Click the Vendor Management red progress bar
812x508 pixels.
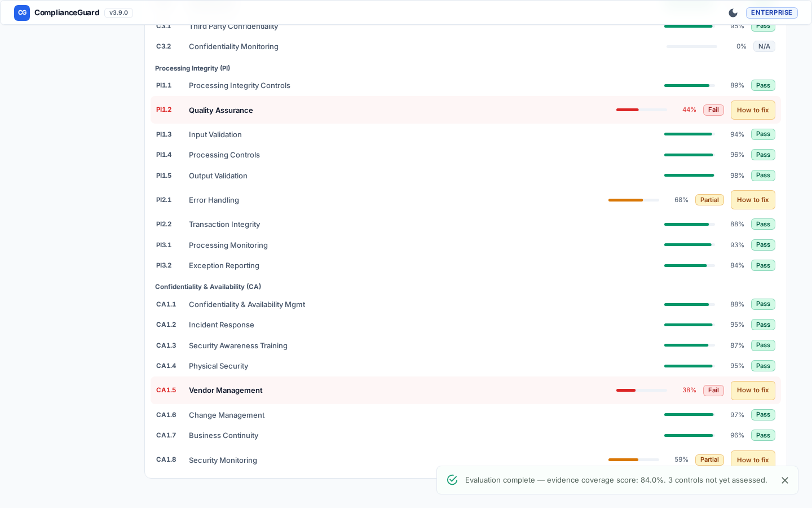coord(642,390)
